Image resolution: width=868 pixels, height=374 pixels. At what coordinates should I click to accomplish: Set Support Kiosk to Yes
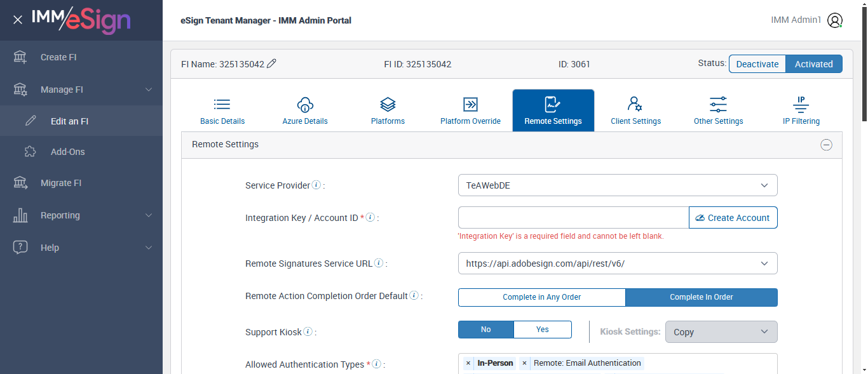(x=542, y=330)
